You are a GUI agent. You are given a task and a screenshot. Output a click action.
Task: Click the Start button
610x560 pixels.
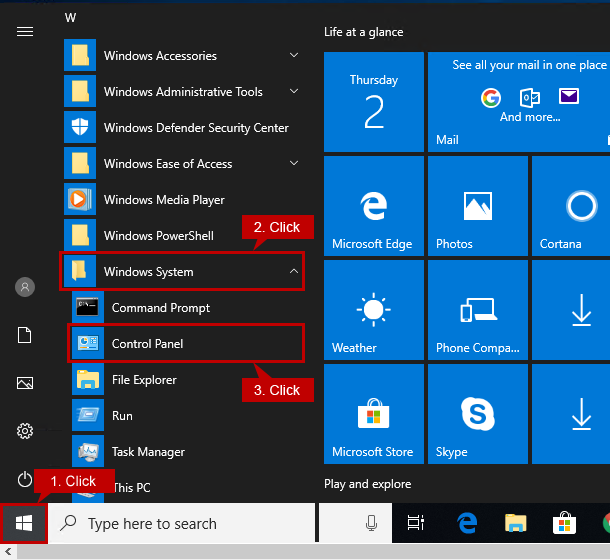click(25, 523)
